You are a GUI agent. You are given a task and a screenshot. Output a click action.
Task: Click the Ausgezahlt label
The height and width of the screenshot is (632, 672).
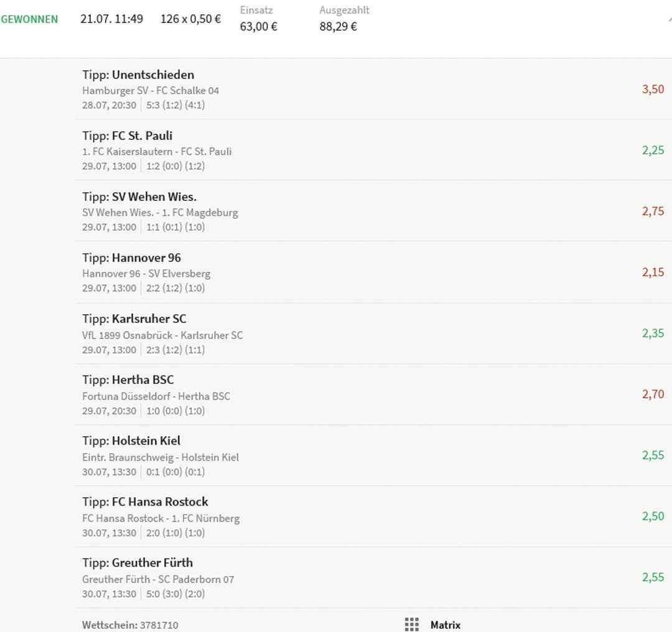coord(344,11)
